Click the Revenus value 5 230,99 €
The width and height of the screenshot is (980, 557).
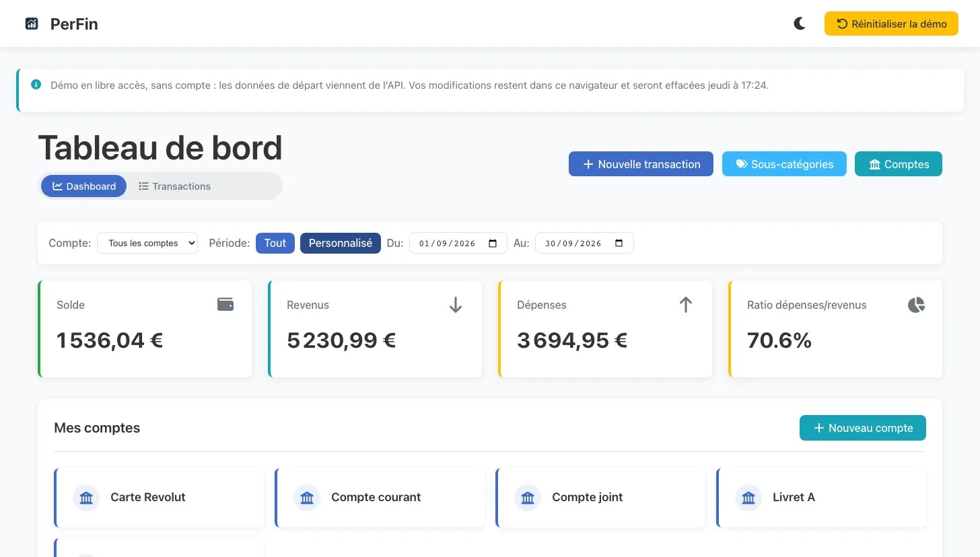coord(341,340)
